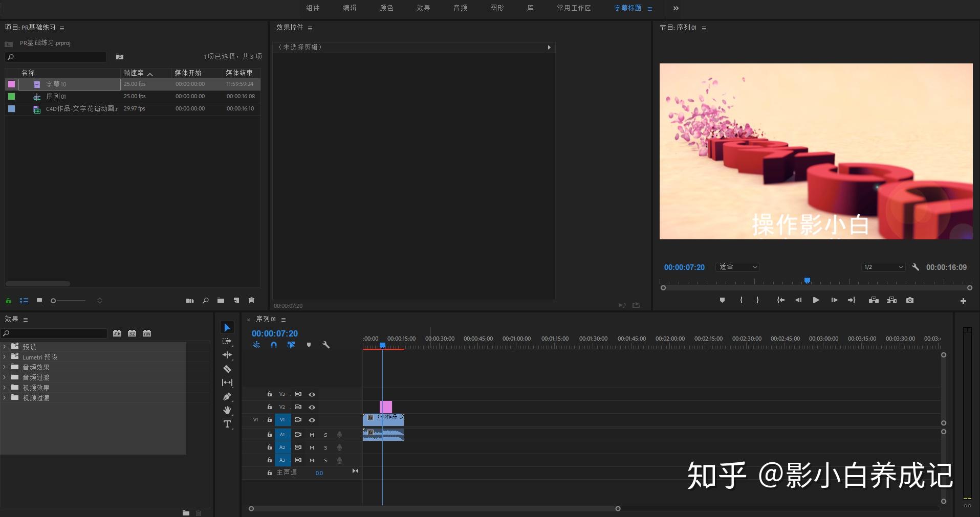Toggle V2 track output eye
This screenshot has height=517, width=980.
[312, 407]
